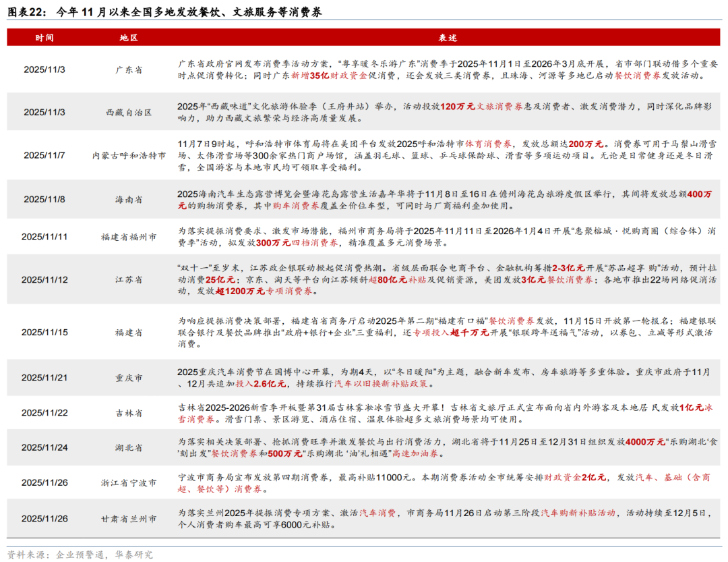Click the 地区 column header
Viewport: 728px width, 562px height.
click(128, 38)
